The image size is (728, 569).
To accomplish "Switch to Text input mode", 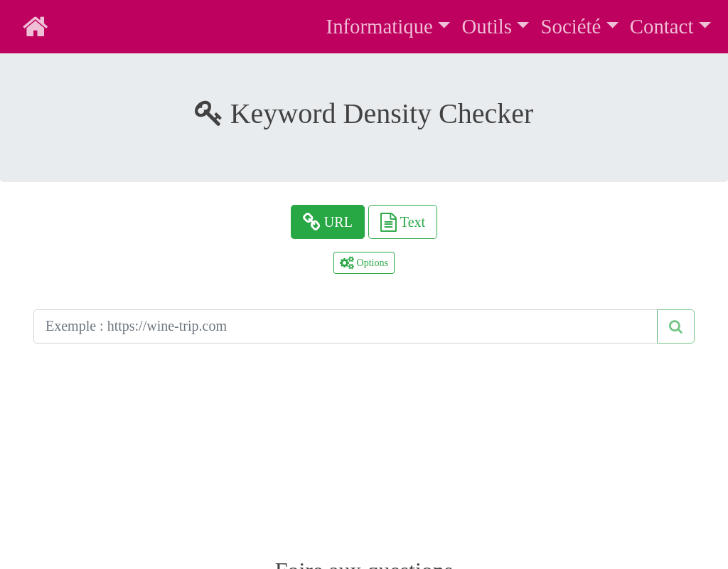I will [x=402, y=221].
